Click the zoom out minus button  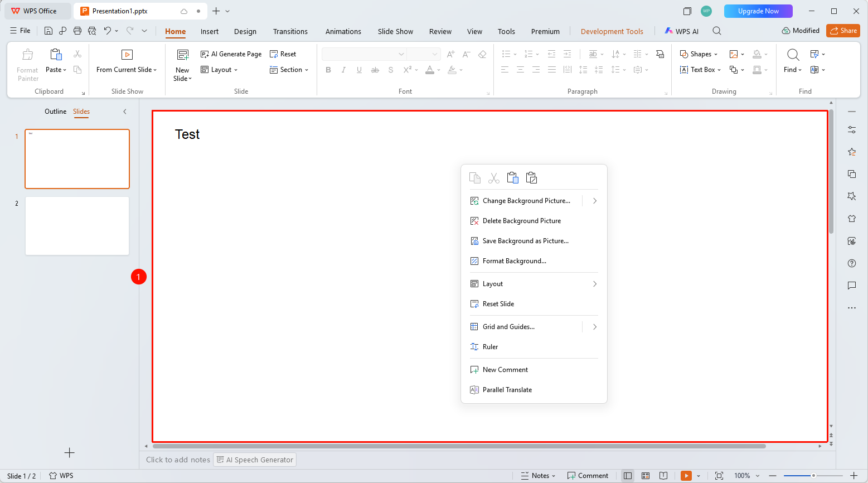pos(772,476)
